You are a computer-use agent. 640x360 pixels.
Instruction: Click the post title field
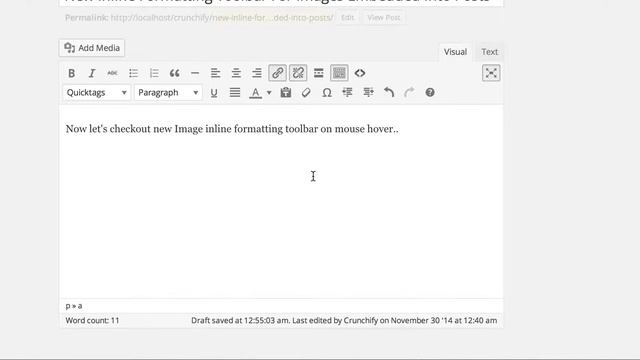281,2
